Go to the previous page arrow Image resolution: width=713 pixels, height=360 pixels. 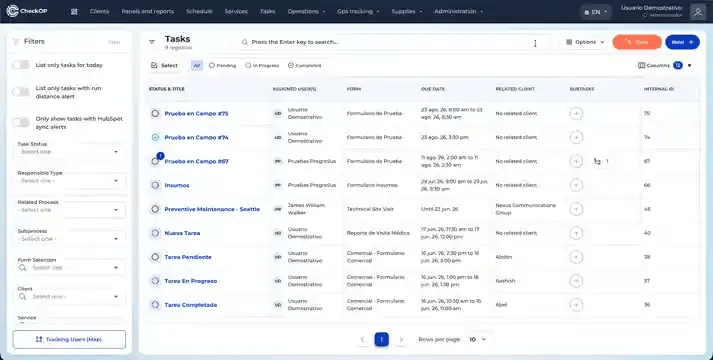pyautogui.click(x=362, y=340)
